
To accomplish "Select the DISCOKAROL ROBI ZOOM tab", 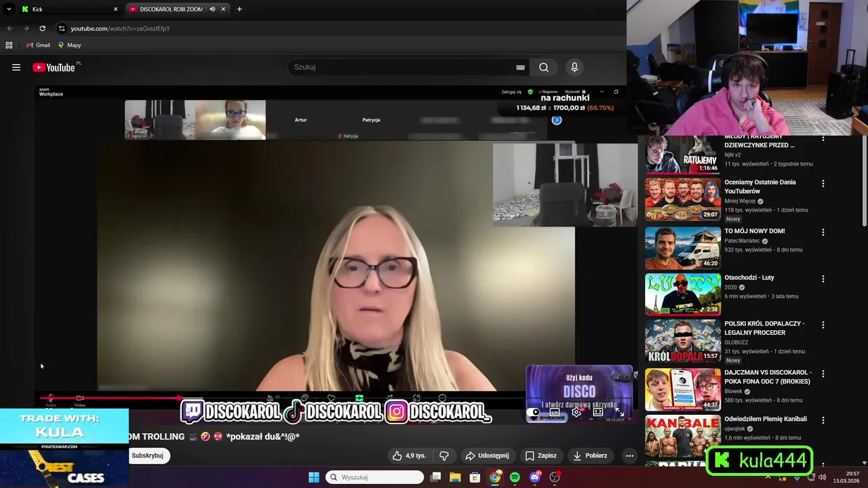I will click(171, 9).
